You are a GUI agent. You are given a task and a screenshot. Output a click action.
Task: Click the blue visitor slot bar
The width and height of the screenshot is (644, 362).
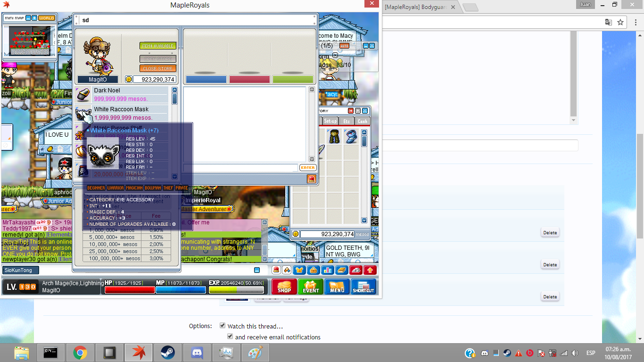tap(206, 79)
